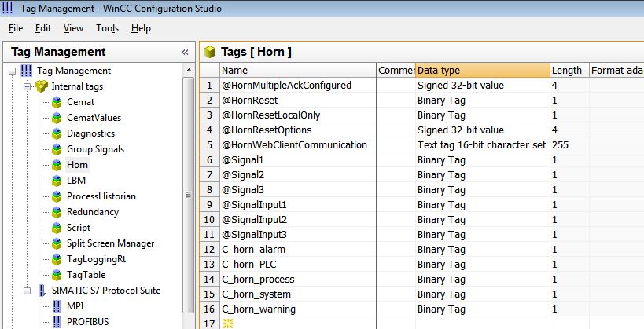Viewport: 644px width, 329px height.
Task: Click the C_horn_PLC tag name
Action: (249, 265)
